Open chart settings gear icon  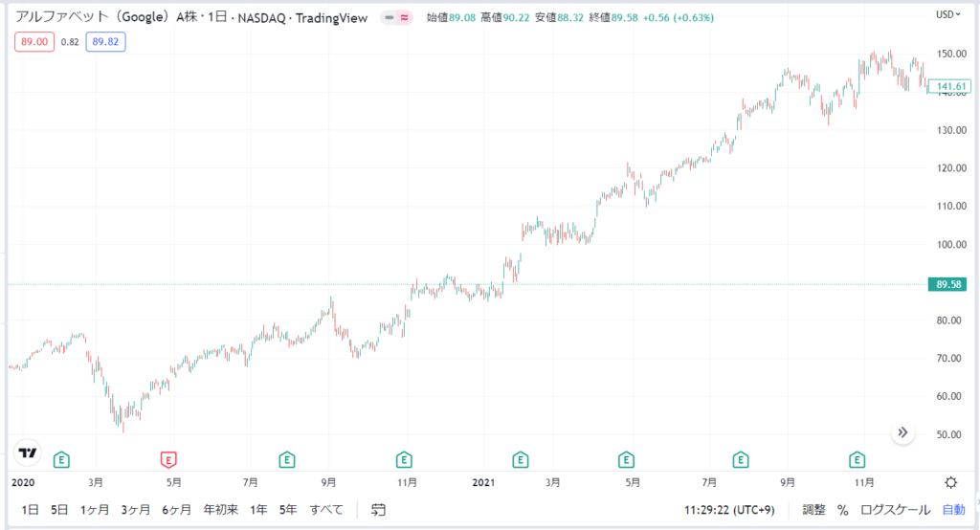pyautogui.click(x=950, y=482)
